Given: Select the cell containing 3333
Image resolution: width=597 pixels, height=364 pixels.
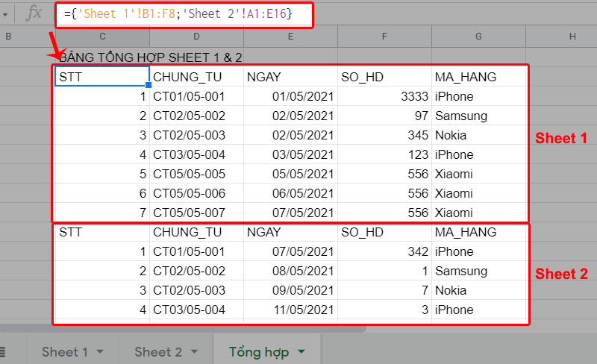Looking at the screenshot, I should pyautogui.click(x=384, y=96).
